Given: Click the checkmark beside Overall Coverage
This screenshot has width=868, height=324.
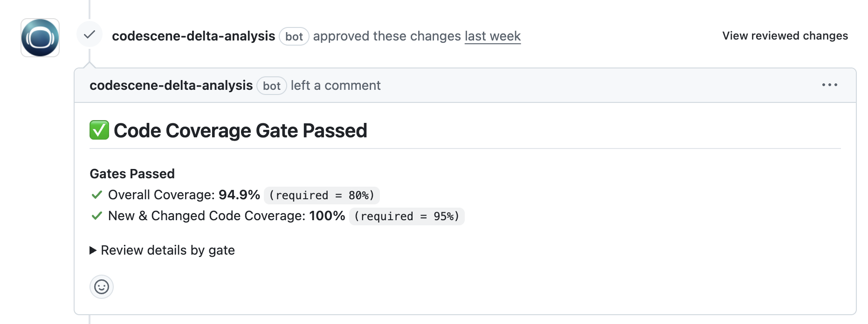Looking at the screenshot, I should coord(96,195).
